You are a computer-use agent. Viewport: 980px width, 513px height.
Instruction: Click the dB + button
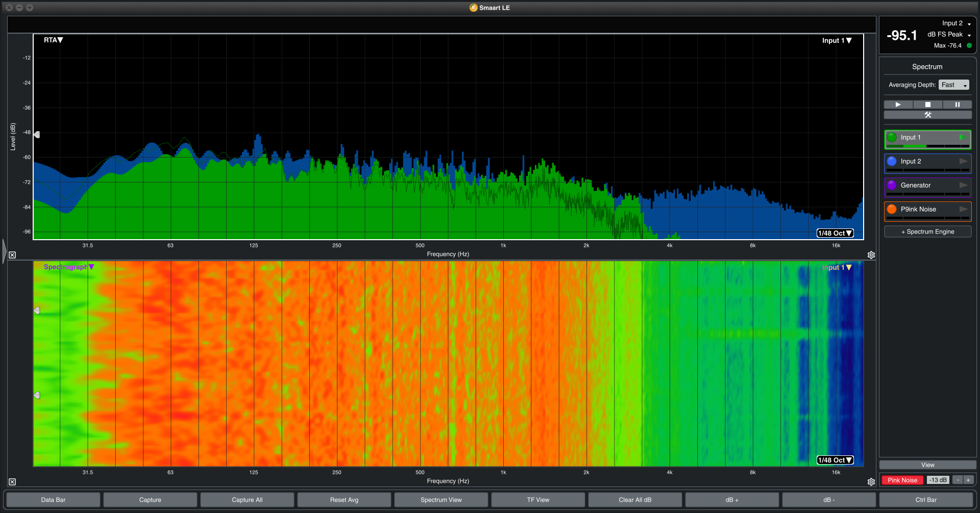(x=732, y=500)
